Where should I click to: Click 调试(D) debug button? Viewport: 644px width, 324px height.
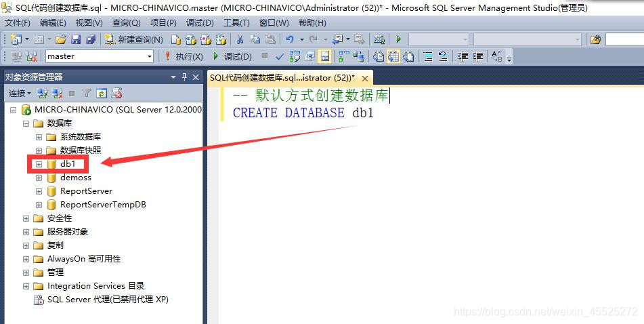tap(232, 56)
